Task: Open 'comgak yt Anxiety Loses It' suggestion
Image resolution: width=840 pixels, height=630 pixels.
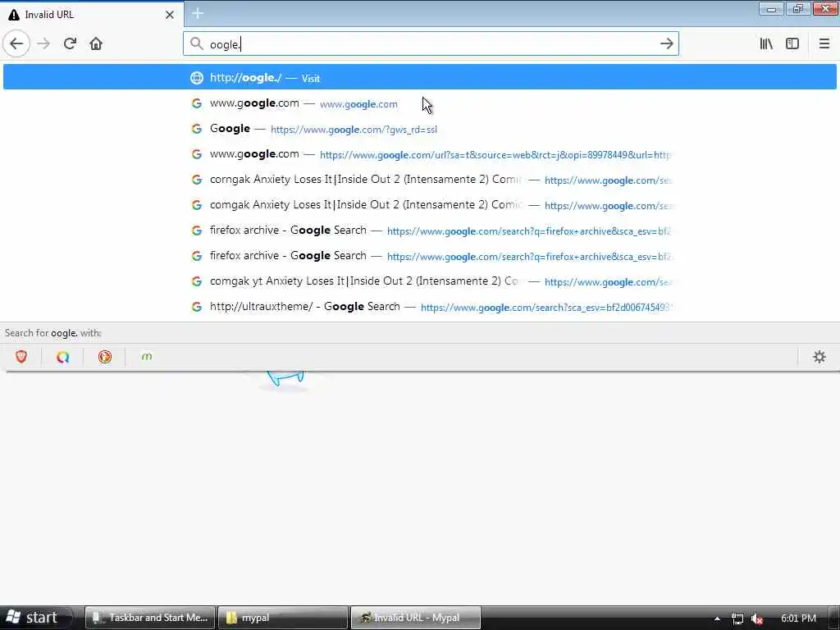Action: [x=419, y=281]
